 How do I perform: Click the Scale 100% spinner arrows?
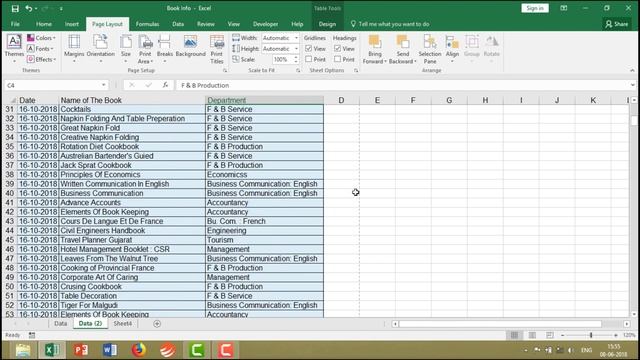click(x=296, y=59)
